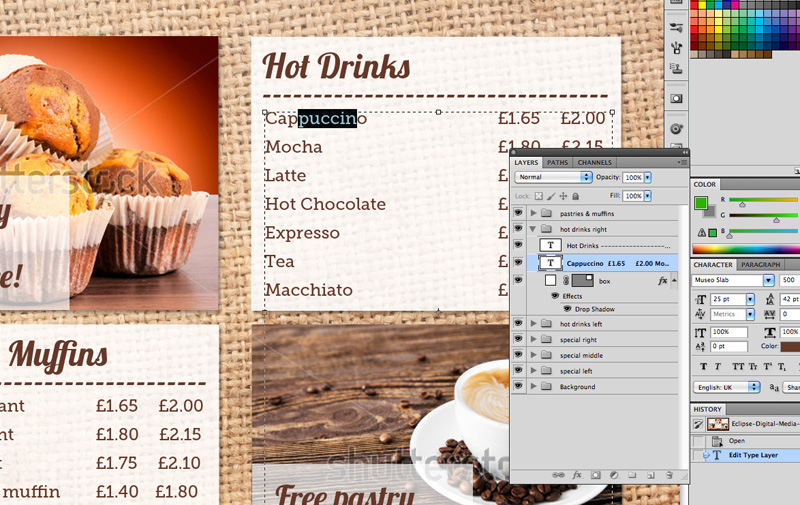Open the Museo Slab font family dropdown
Image resolution: width=800 pixels, height=505 pixels.
tap(768, 280)
